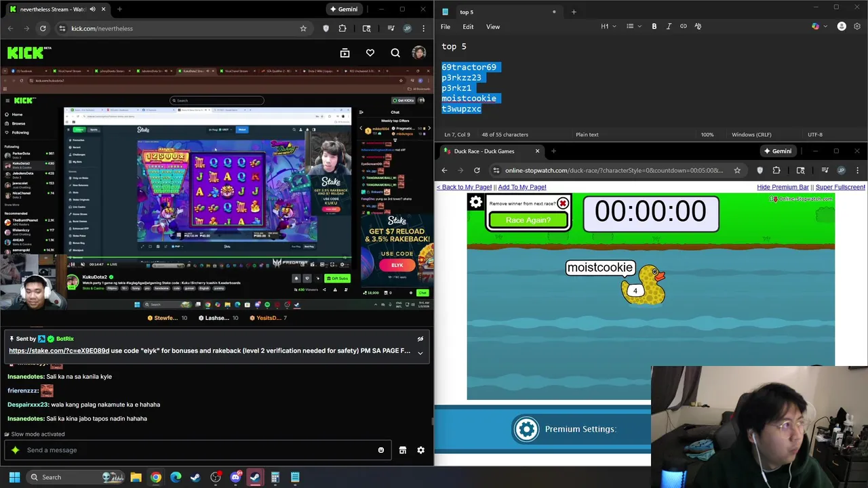The height and width of the screenshot is (488, 868).
Task: Open Kick search magnifier icon
Action: tap(395, 53)
